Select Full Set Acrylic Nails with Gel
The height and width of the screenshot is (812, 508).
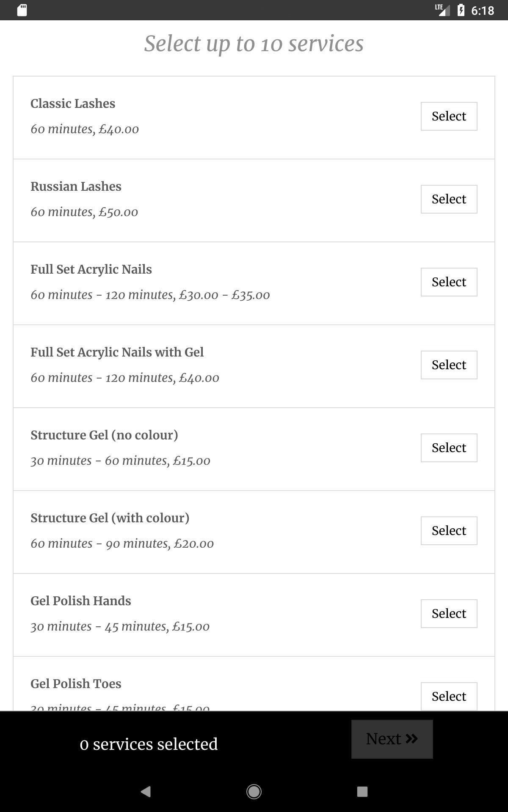pos(449,365)
